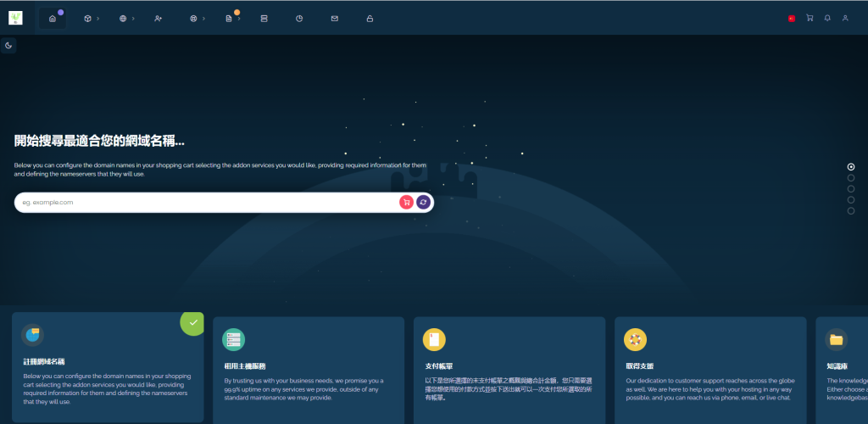Open the notifications bell
868x424 pixels.
coord(827,18)
